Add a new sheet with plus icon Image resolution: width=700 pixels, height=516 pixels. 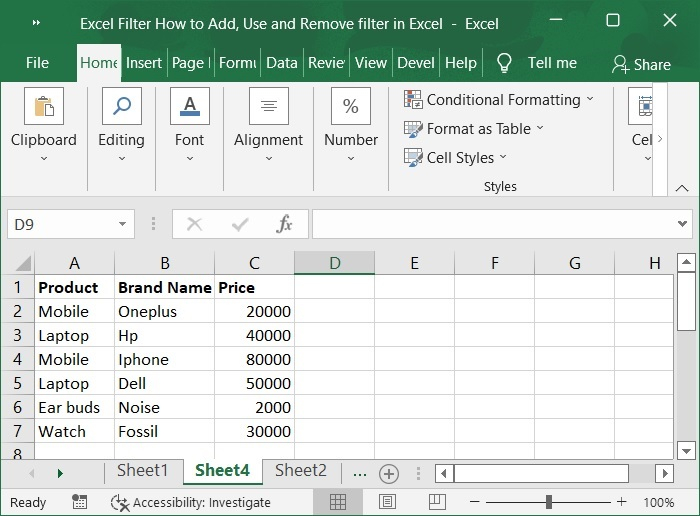(x=389, y=473)
